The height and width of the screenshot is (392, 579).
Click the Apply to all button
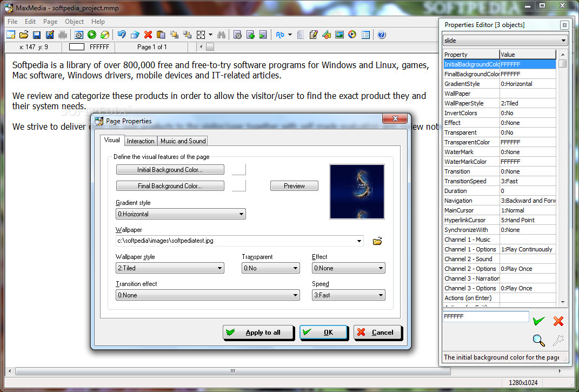[x=258, y=332]
